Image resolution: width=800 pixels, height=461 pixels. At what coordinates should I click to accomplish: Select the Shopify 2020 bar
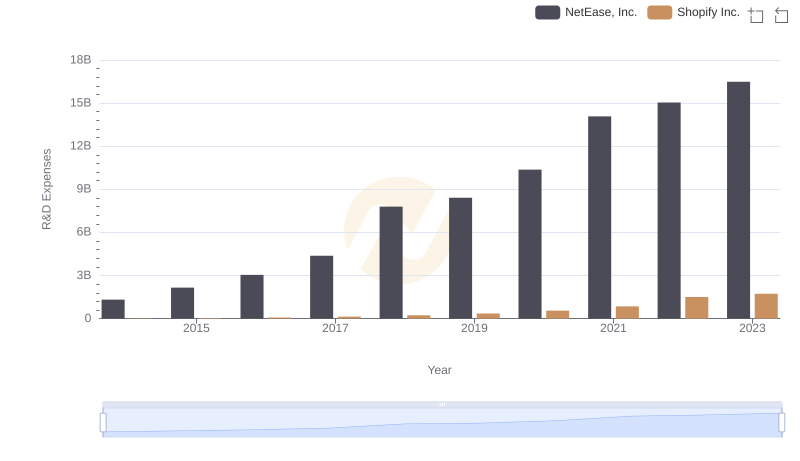tap(558, 314)
